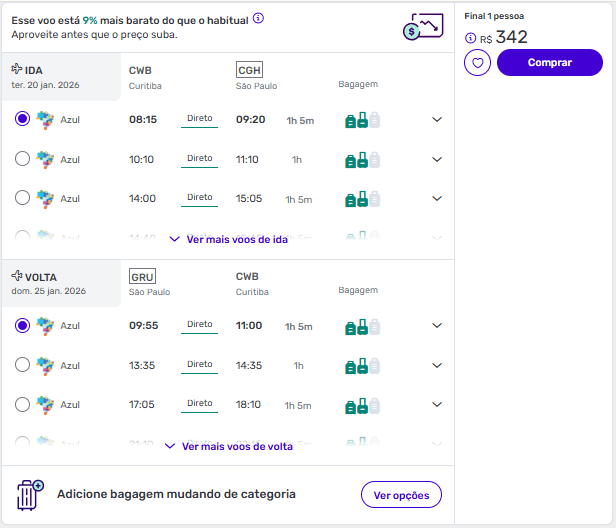The width and height of the screenshot is (616, 528).
Task: Click baggage icons for 13:35 return flight
Action: [362, 366]
